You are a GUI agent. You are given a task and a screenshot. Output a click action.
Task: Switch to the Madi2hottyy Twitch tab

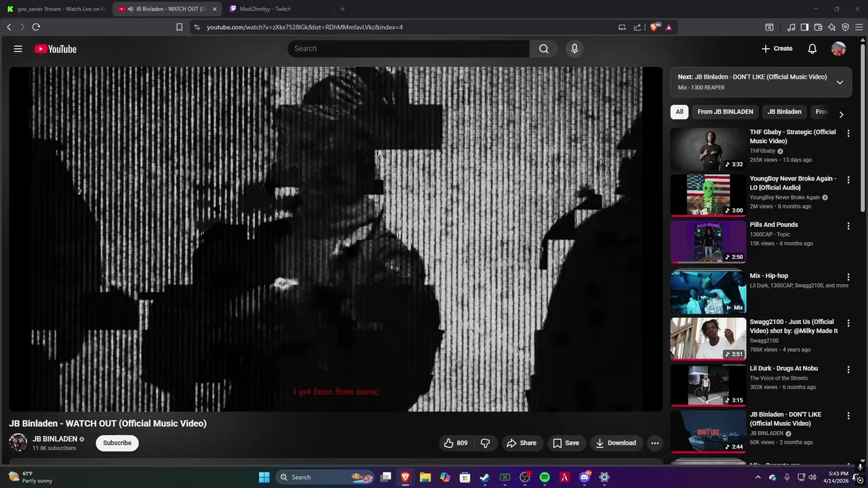(277, 9)
